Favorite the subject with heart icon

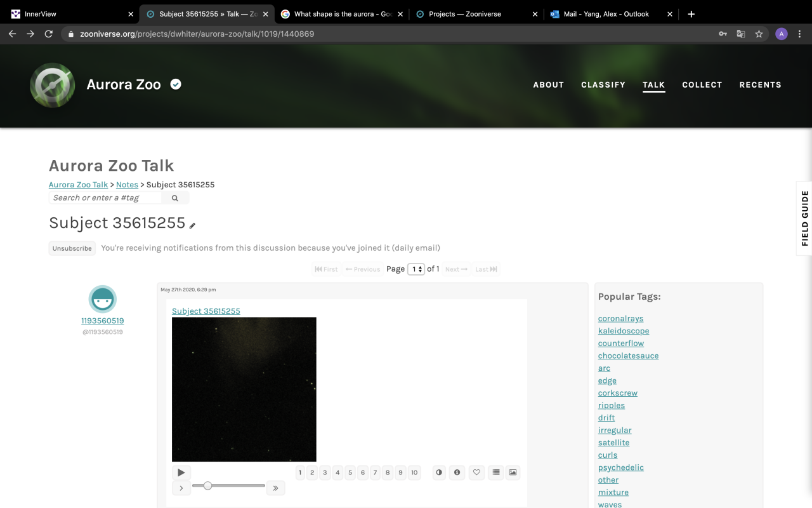476,472
